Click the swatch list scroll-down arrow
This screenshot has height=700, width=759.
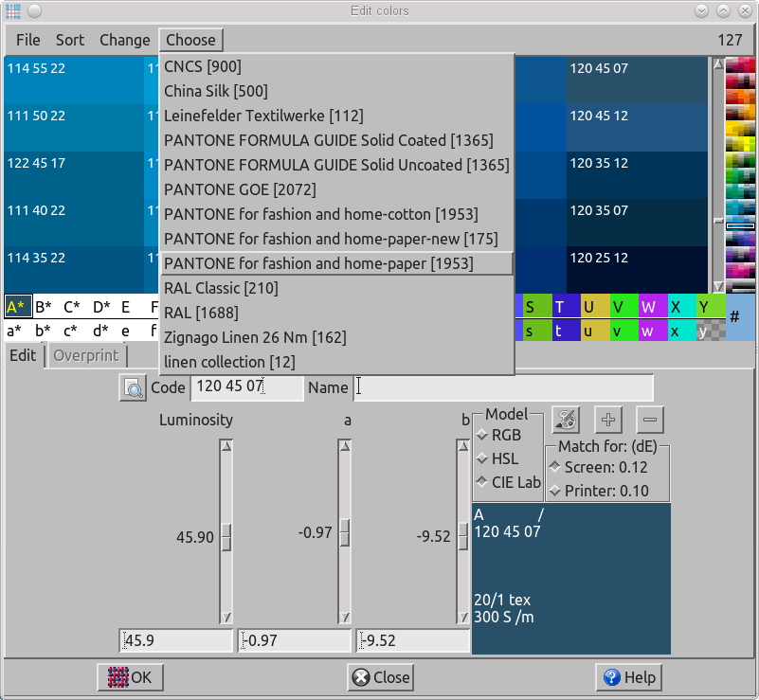[718, 286]
